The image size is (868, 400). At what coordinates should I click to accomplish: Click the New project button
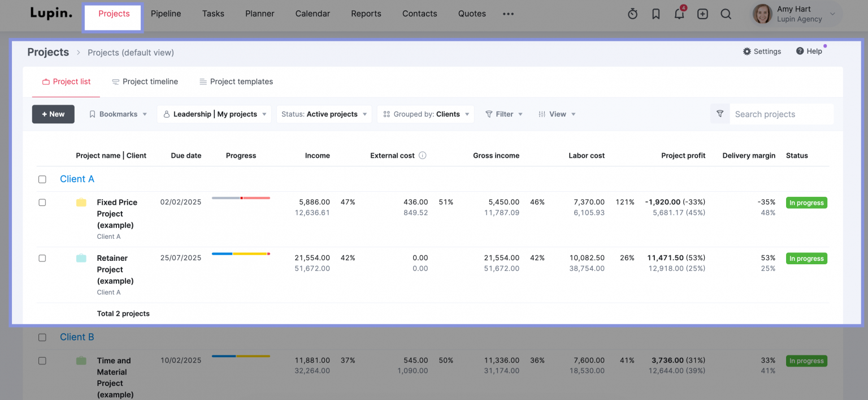(x=53, y=114)
